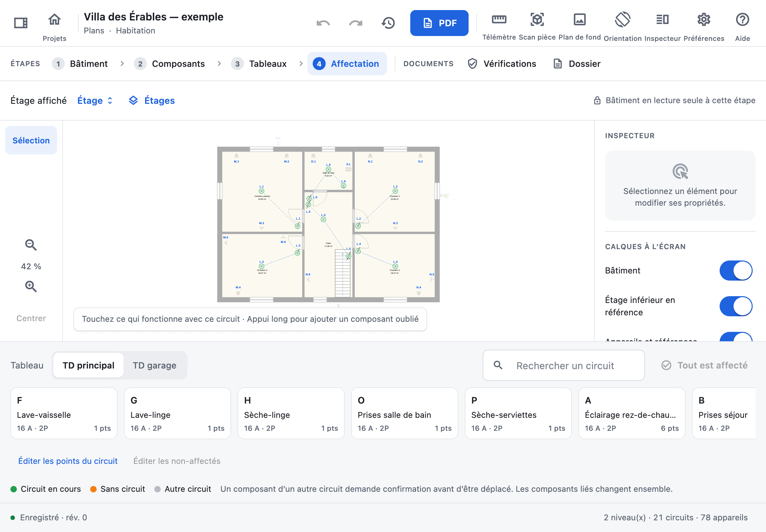
Task: Open the Aide help icon
Action: 742,20
